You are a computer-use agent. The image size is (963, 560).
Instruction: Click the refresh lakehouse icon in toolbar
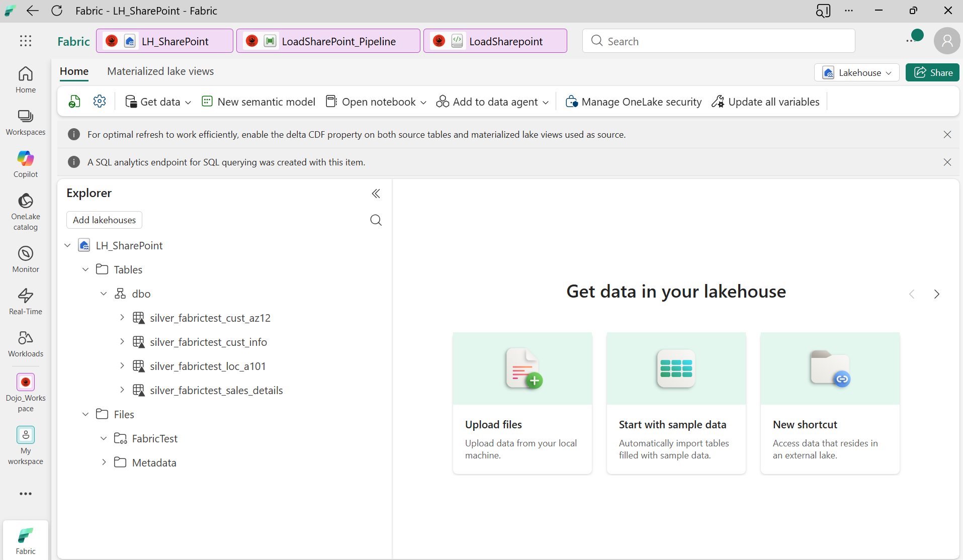(74, 102)
